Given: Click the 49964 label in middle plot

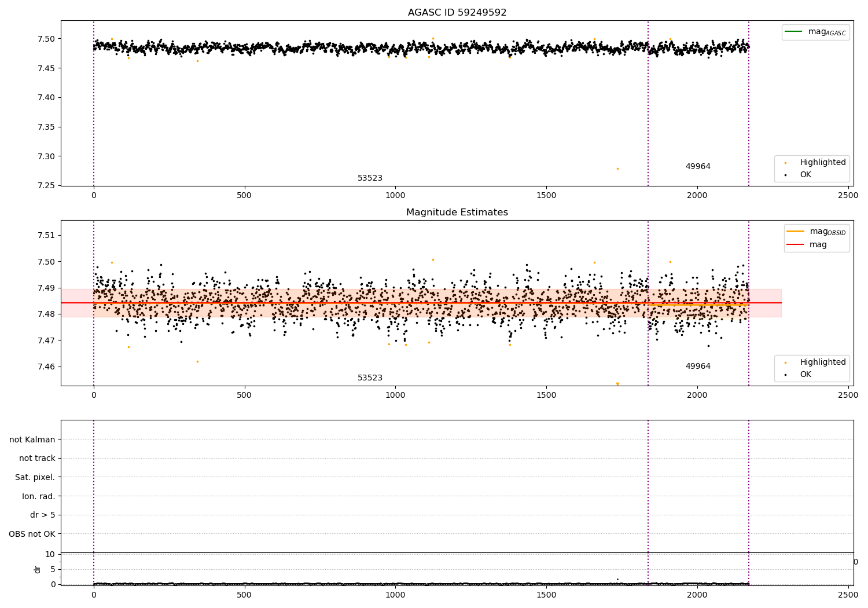Looking at the screenshot, I should tap(698, 367).
